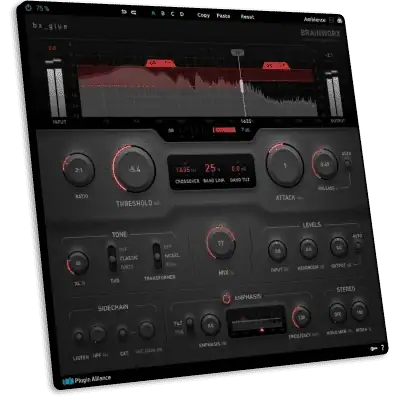
Task: Click the Emphasis gain knob
Action: pyautogui.click(x=211, y=325)
